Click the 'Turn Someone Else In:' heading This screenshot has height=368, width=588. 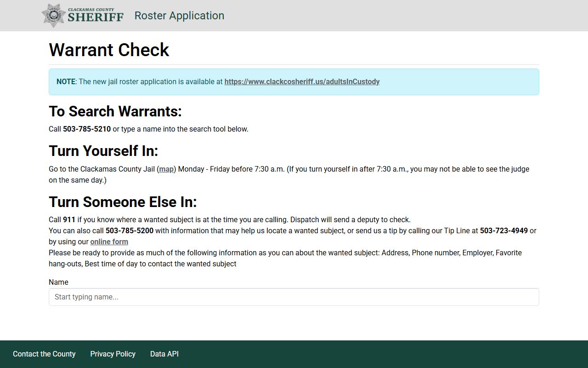pos(123,202)
